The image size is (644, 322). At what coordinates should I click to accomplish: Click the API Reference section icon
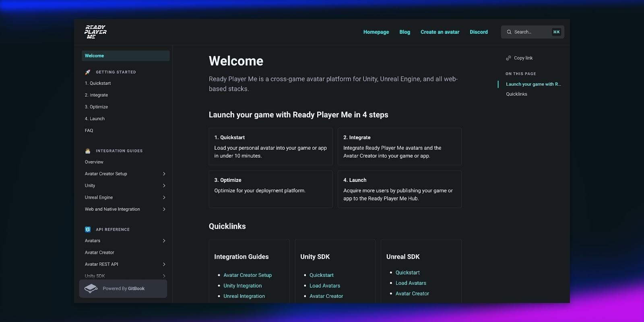pyautogui.click(x=88, y=229)
